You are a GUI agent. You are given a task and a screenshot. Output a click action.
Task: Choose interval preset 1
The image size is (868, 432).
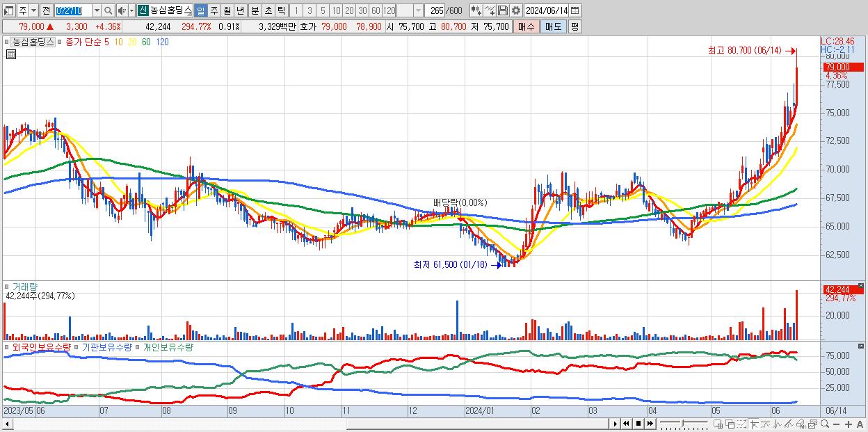pyautogui.click(x=296, y=11)
